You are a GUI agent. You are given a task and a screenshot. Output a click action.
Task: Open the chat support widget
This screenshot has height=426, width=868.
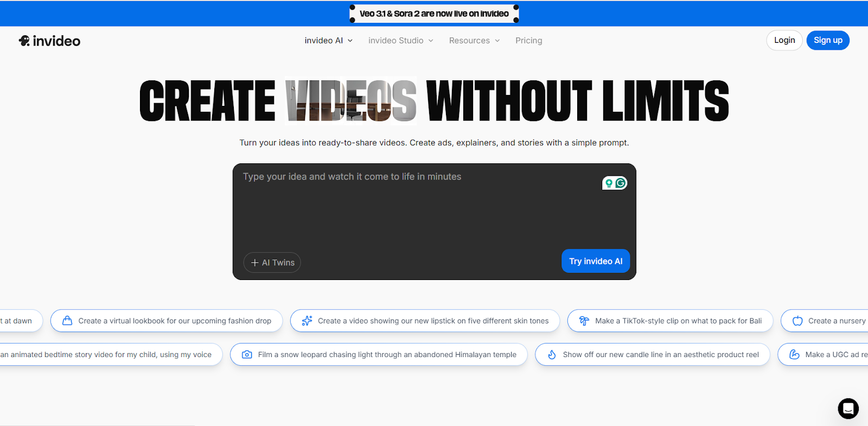848,409
